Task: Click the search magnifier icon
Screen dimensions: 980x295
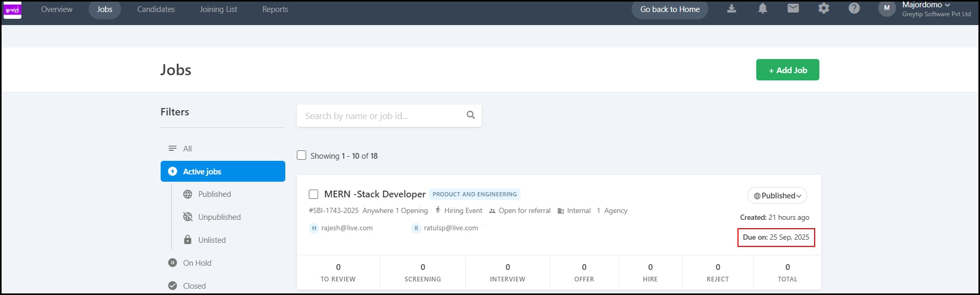Action: (x=470, y=115)
